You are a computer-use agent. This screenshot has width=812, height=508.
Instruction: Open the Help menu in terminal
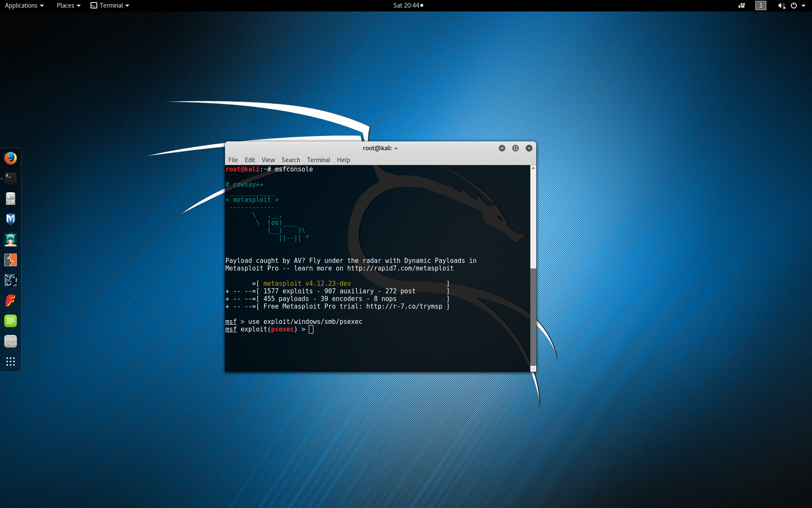(x=343, y=160)
